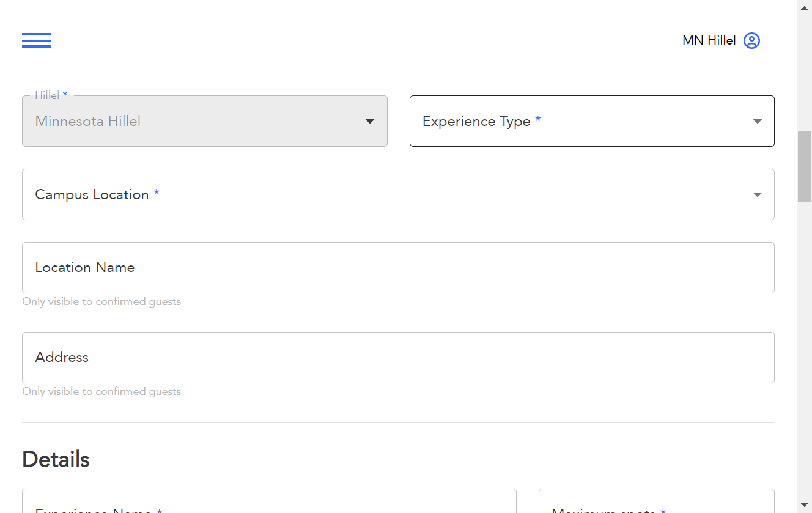Open the hamburger navigation menu

[x=37, y=40]
